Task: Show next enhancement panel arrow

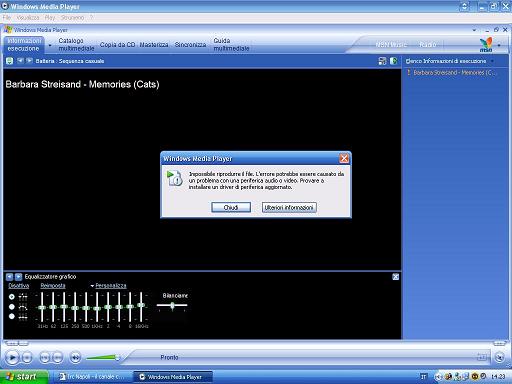Action: [19, 277]
